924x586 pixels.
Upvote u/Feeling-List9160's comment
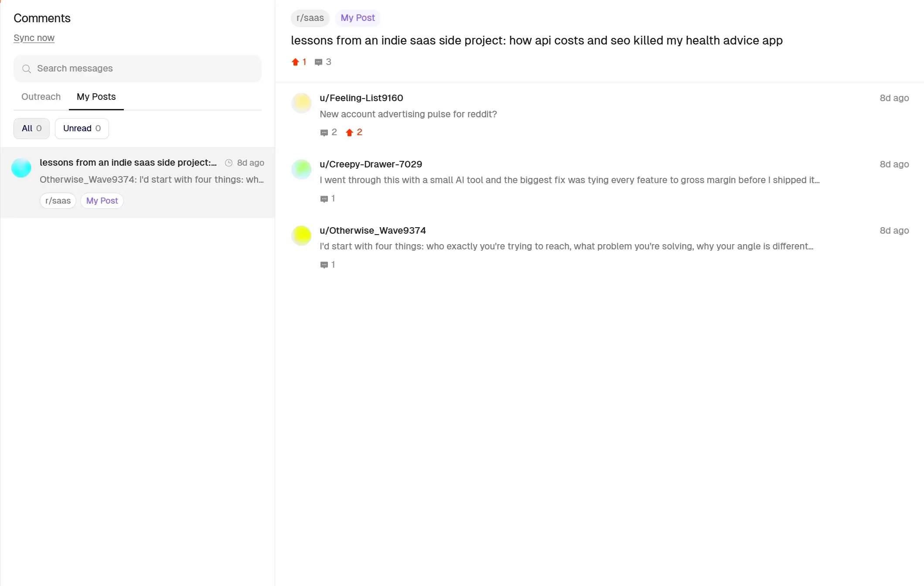(349, 132)
